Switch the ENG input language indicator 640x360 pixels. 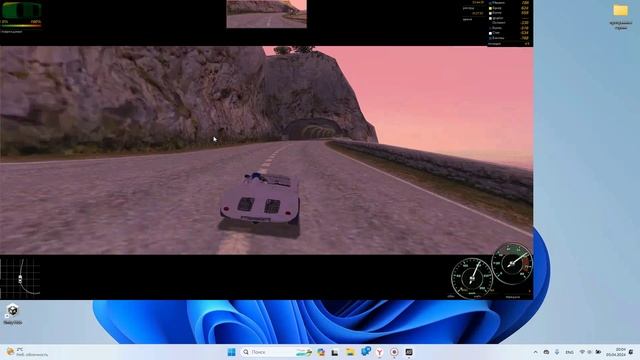click(569, 352)
